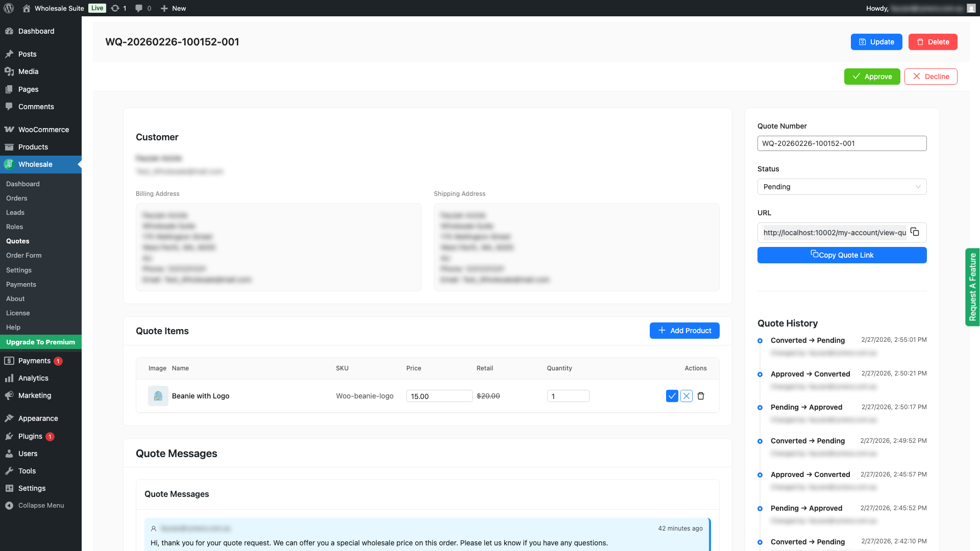This screenshot has width=980, height=551.
Task: Click the Copy Quote Link button
Action: 842,255
